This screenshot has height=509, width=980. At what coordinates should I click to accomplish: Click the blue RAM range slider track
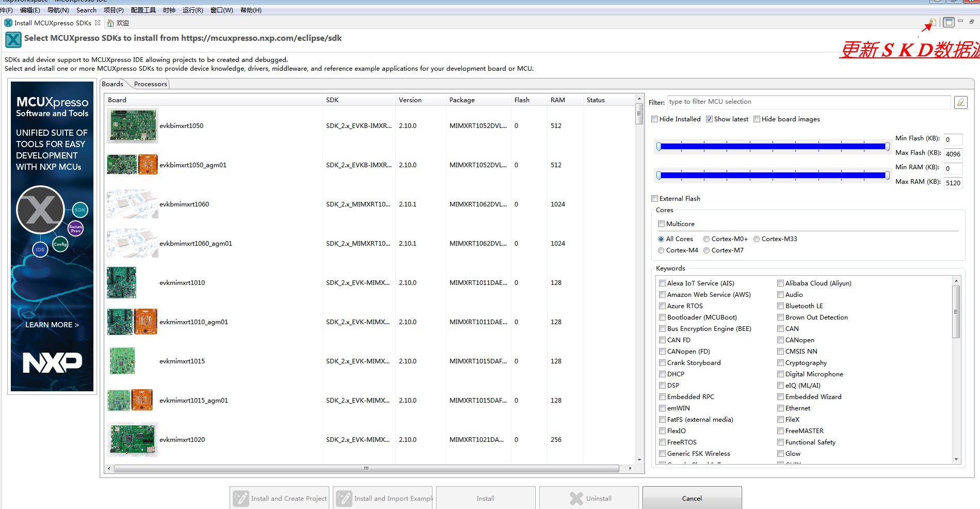click(x=773, y=176)
